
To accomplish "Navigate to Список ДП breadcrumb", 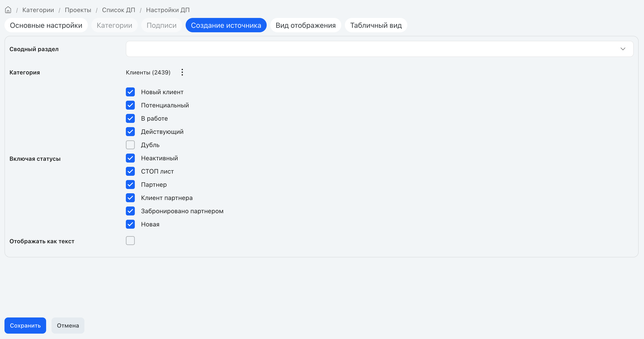I will (x=118, y=10).
